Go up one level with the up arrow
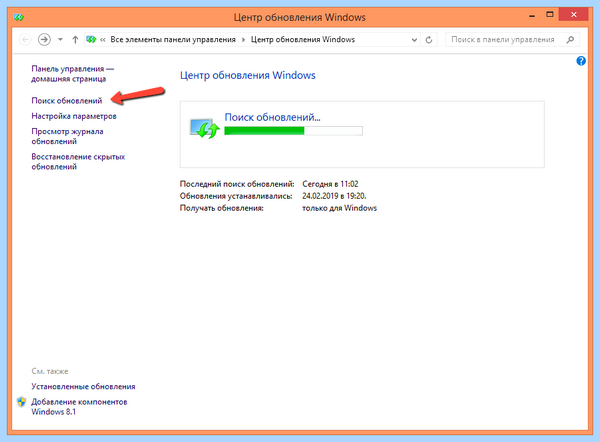This screenshot has height=442, width=600. (x=75, y=39)
